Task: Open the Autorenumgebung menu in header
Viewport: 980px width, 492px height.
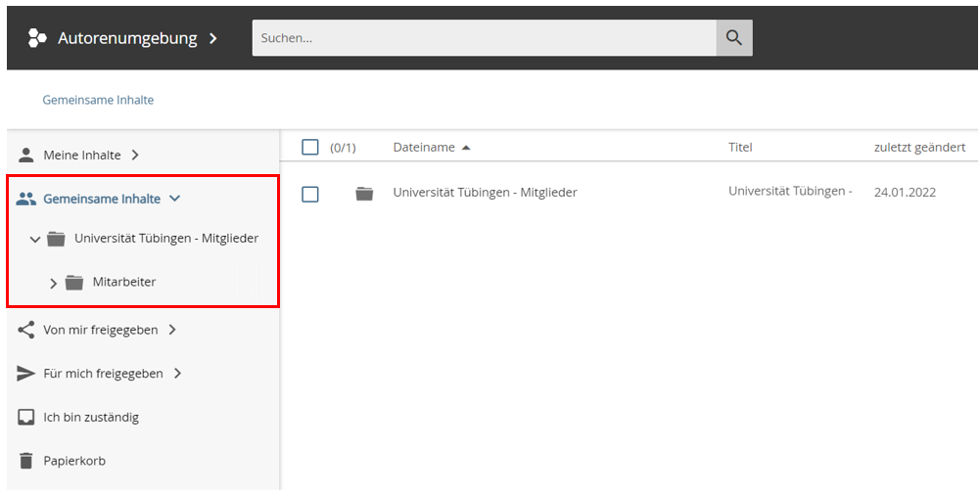Action: coord(212,38)
